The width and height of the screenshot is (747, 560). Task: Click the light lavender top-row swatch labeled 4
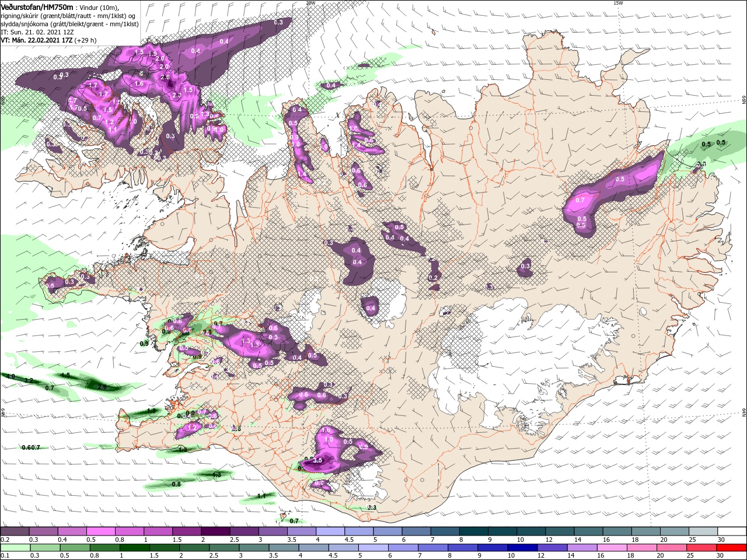coord(330,531)
